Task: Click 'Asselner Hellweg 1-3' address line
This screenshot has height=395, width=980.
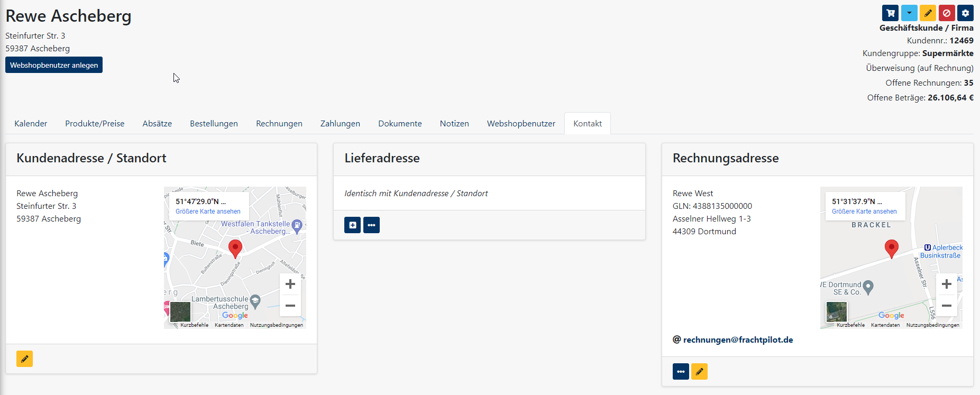Action: [712, 219]
